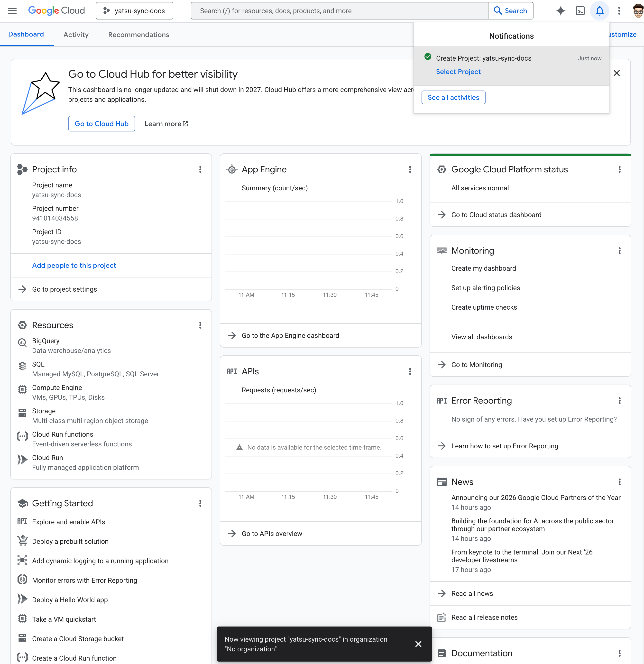
Task: Click Add people to this project
Action: (x=74, y=266)
